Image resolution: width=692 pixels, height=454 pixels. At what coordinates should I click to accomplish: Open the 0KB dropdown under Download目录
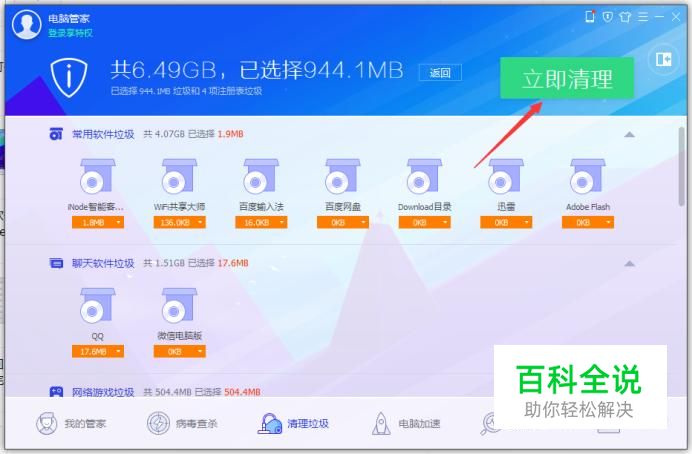pyautogui.click(x=424, y=222)
